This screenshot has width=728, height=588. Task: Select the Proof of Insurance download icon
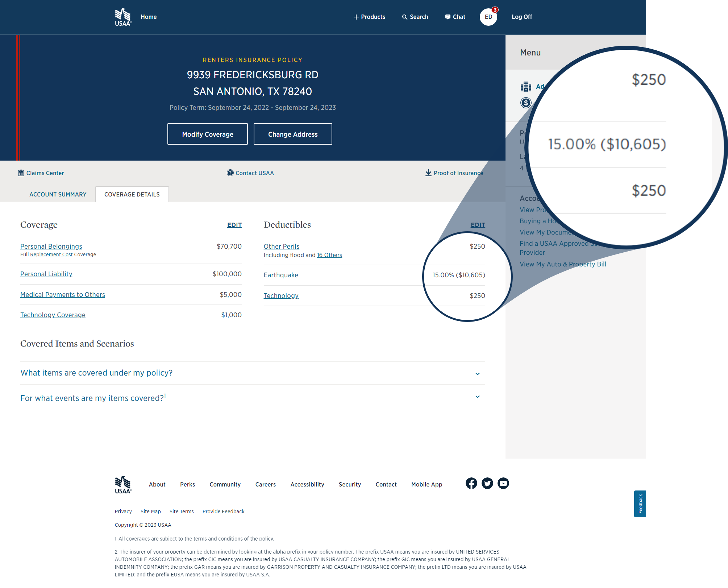[x=428, y=173]
